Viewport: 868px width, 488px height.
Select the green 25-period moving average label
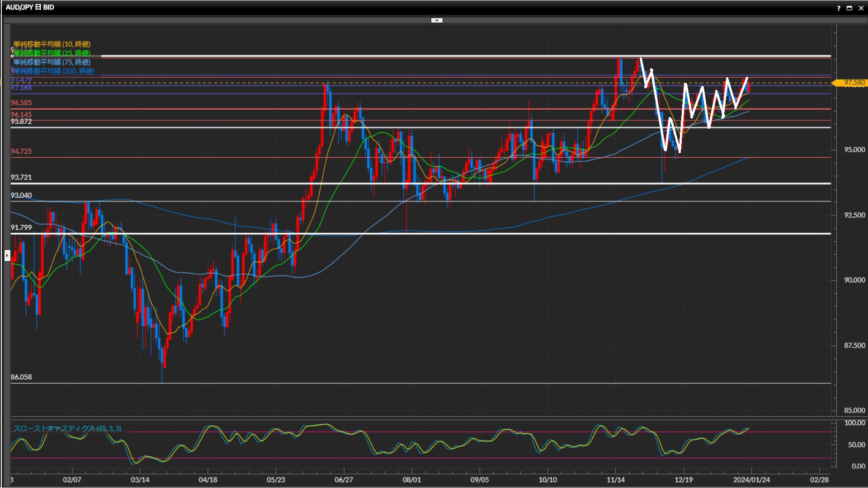(x=52, y=53)
